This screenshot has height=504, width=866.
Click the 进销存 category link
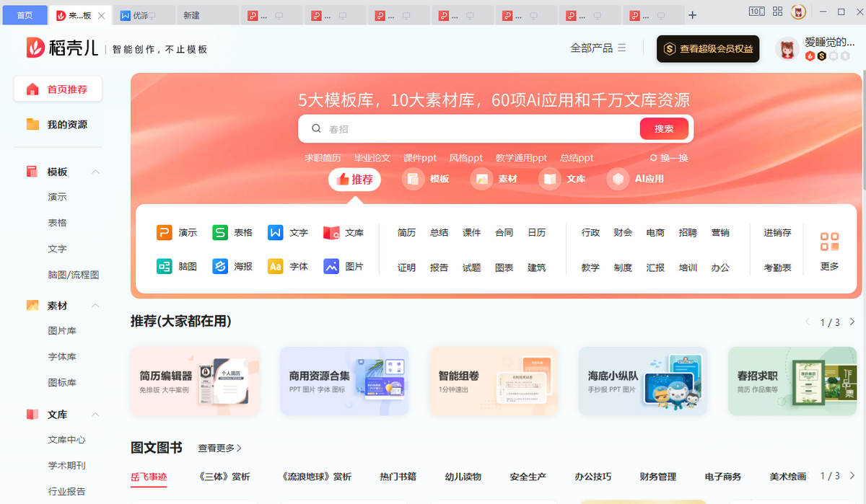pos(778,232)
